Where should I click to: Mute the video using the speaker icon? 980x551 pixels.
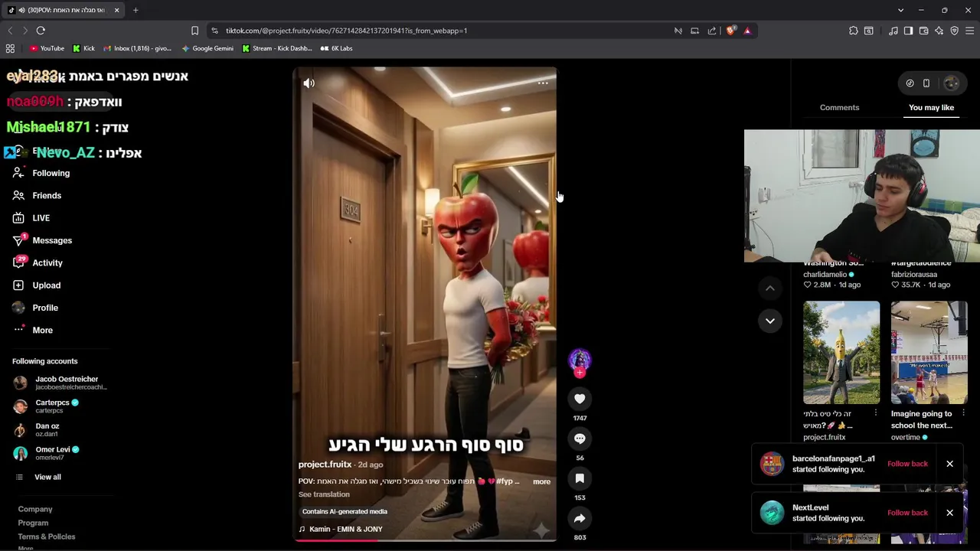[x=309, y=83]
